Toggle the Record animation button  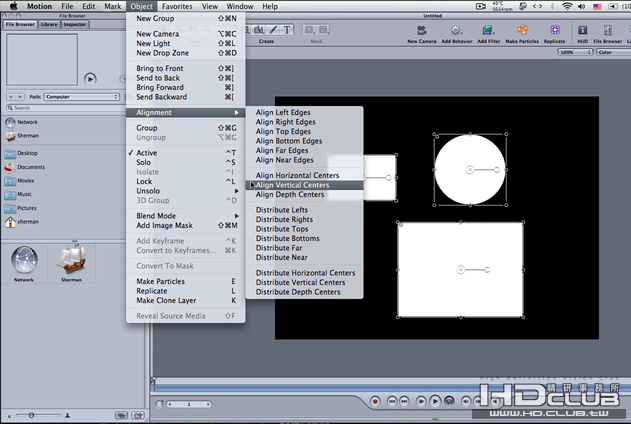375,401
